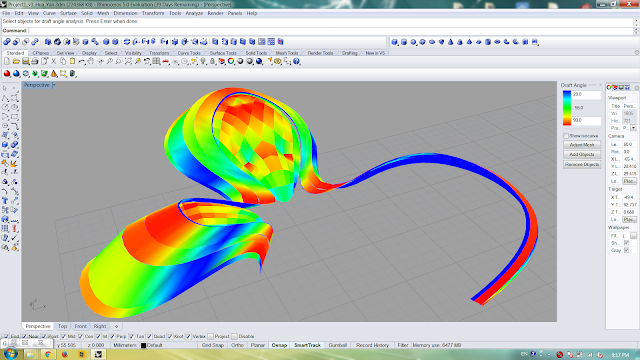
Task: Select the Pan hand tool icon
Action: coord(91,62)
